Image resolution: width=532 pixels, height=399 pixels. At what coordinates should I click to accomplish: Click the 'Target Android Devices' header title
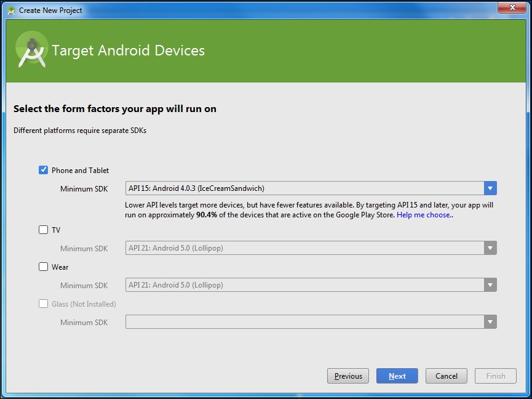tap(128, 50)
